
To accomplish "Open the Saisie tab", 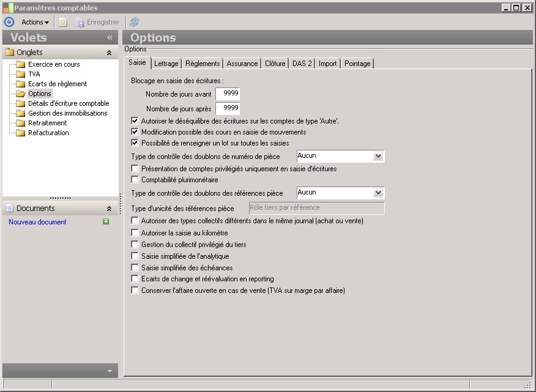I will click(137, 62).
